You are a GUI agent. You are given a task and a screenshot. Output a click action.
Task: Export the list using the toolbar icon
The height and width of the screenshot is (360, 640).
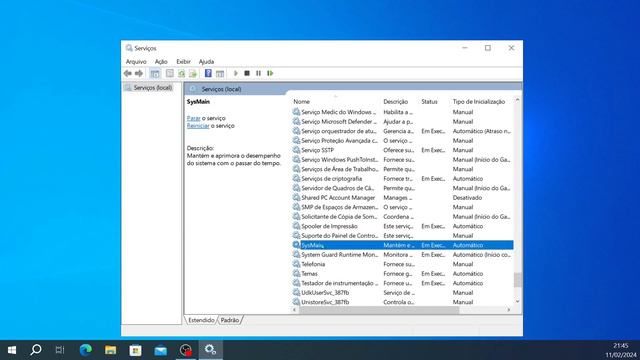pos(193,73)
